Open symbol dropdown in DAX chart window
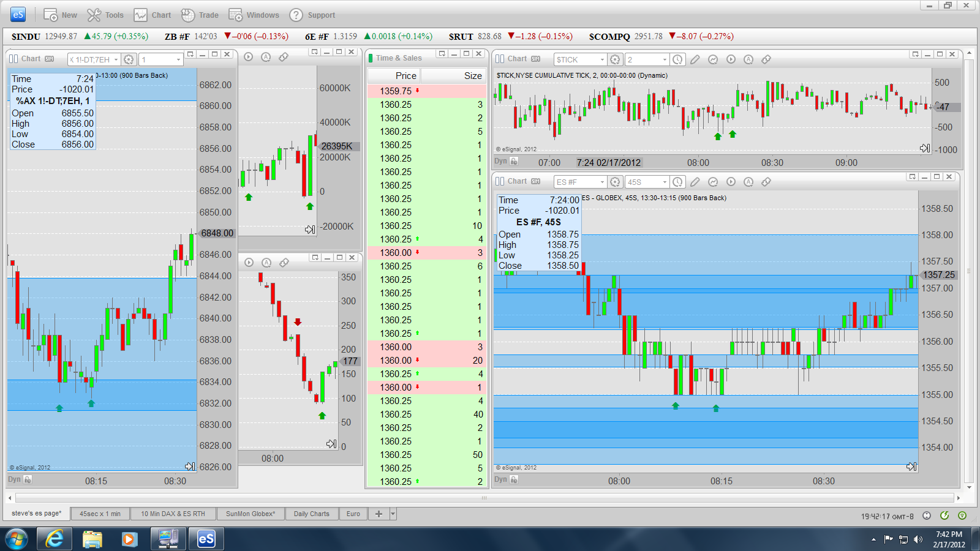Screen dimensions: 980x551 (116, 59)
